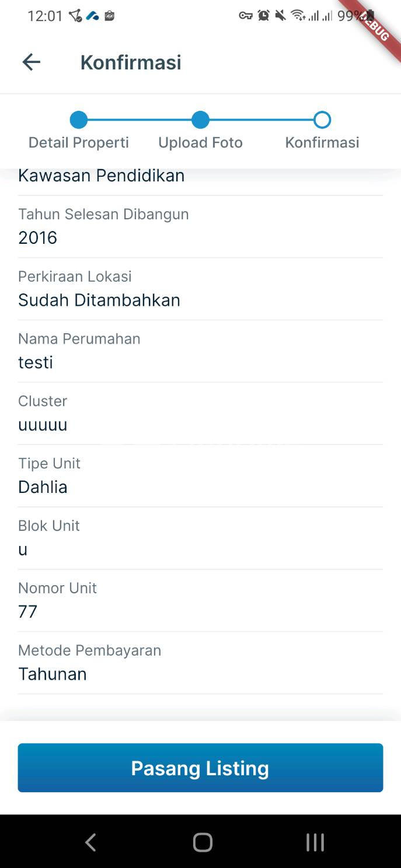Viewport: 401px width, 868px height.
Task: Go to Detail Properti step label
Action: 79,142
